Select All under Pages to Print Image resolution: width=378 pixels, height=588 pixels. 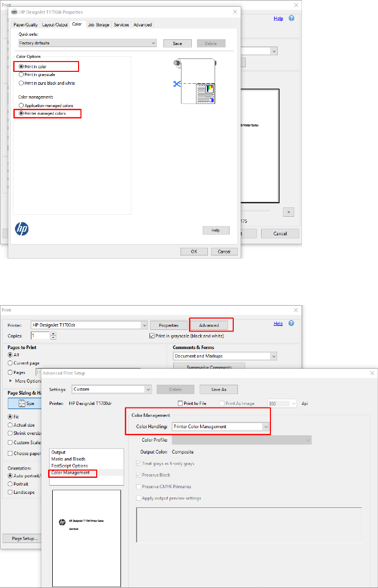click(13, 355)
